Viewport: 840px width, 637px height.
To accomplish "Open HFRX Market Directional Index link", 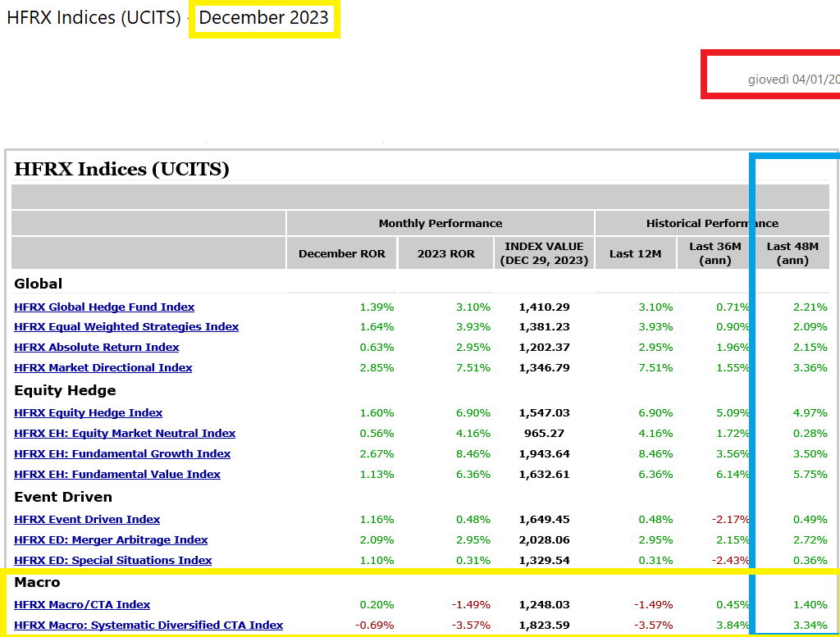I will [103, 368].
